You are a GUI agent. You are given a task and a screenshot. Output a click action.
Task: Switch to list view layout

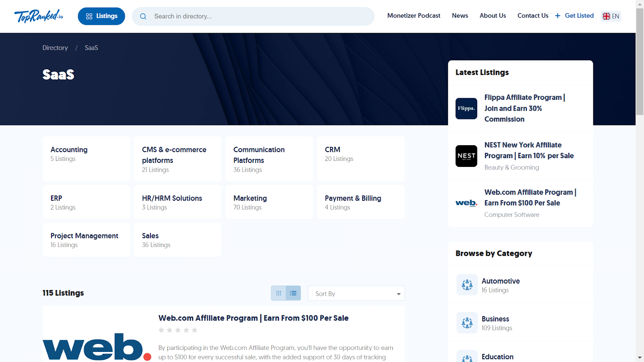pos(293,293)
